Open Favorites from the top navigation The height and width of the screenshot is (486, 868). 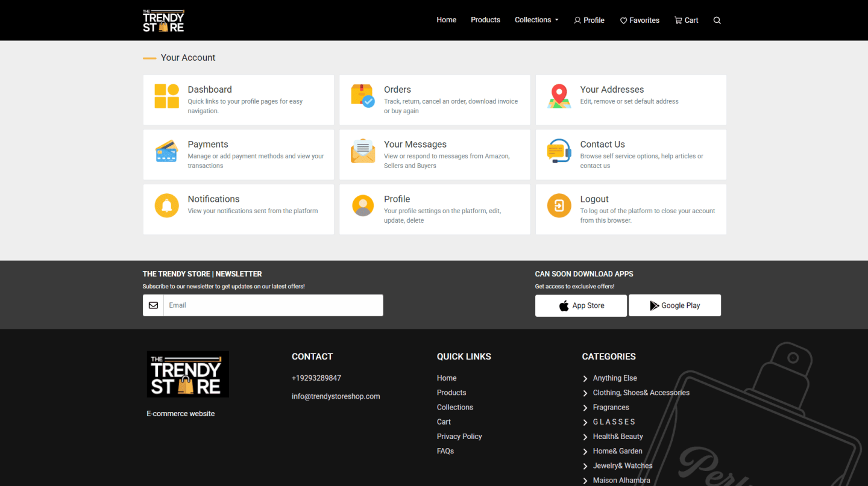640,20
